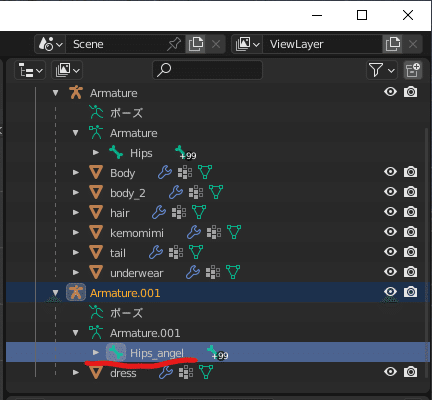Click the ViewLayer name field
This screenshot has height=400, width=432.
(x=322, y=44)
